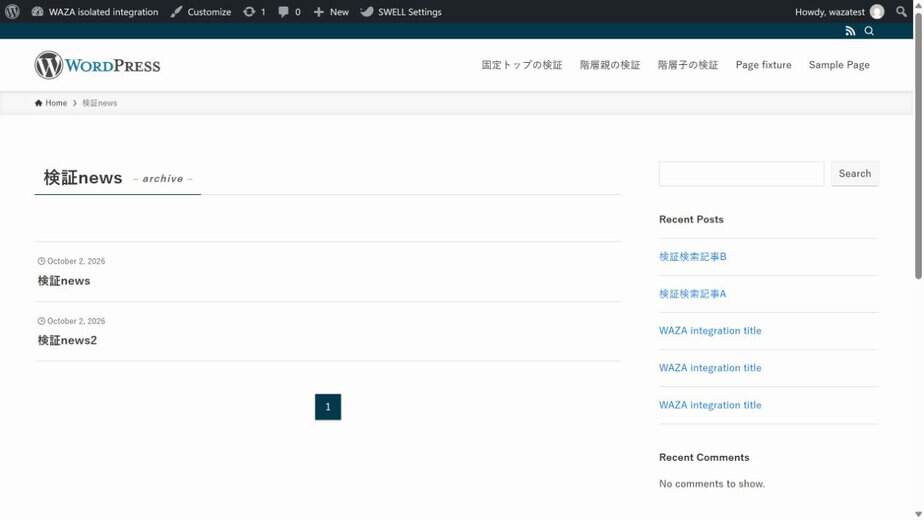Open SWELL Settings in admin bar

point(401,12)
